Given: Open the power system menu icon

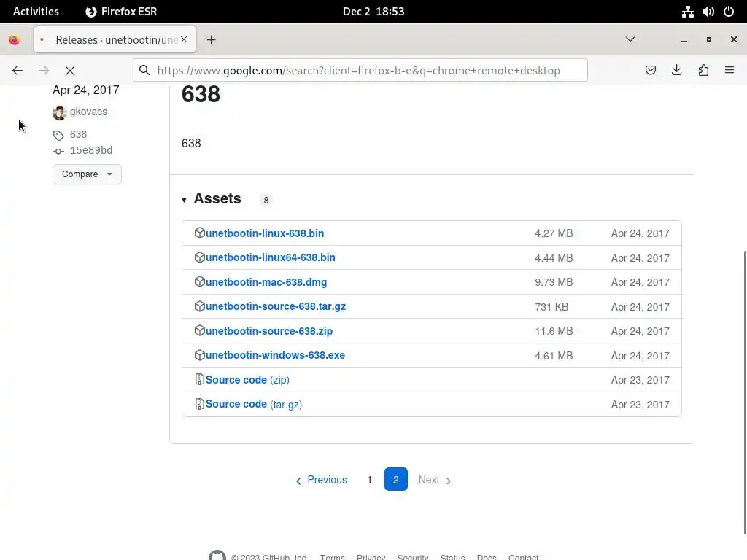Looking at the screenshot, I should pyautogui.click(x=729, y=12).
